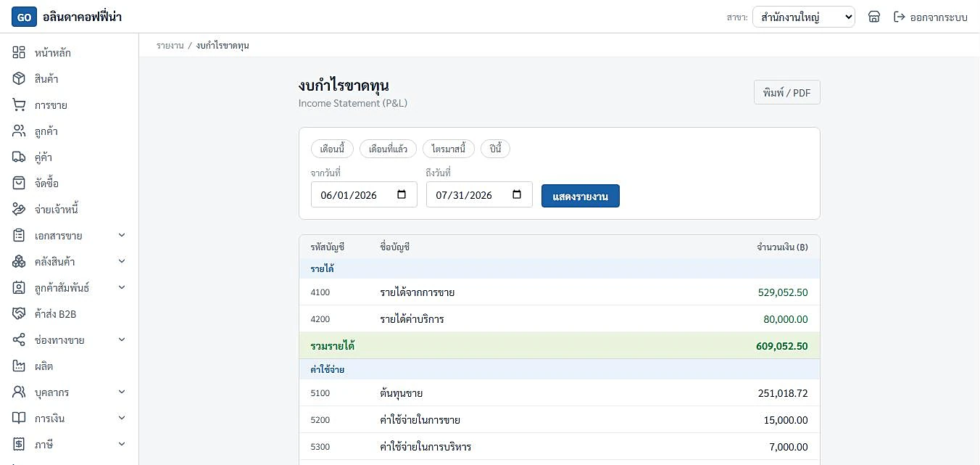Click the จากวันที่ date field
Viewport: 980px width, 465px height.
pyautogui.click(x=364, y=194)
